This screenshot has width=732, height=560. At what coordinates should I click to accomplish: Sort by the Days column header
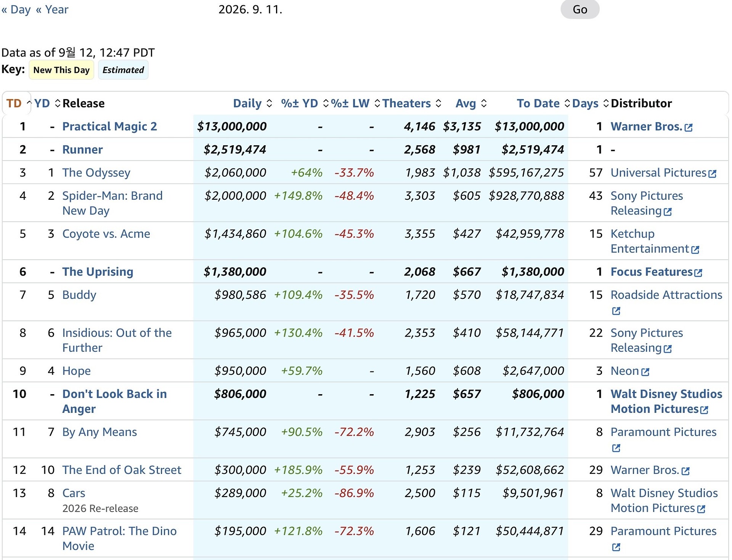(x=585, y=103)
